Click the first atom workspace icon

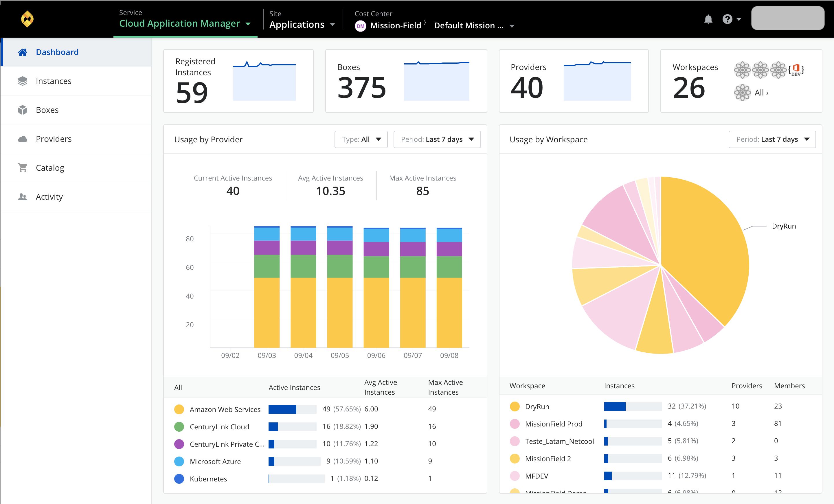(x=742, y=70)
